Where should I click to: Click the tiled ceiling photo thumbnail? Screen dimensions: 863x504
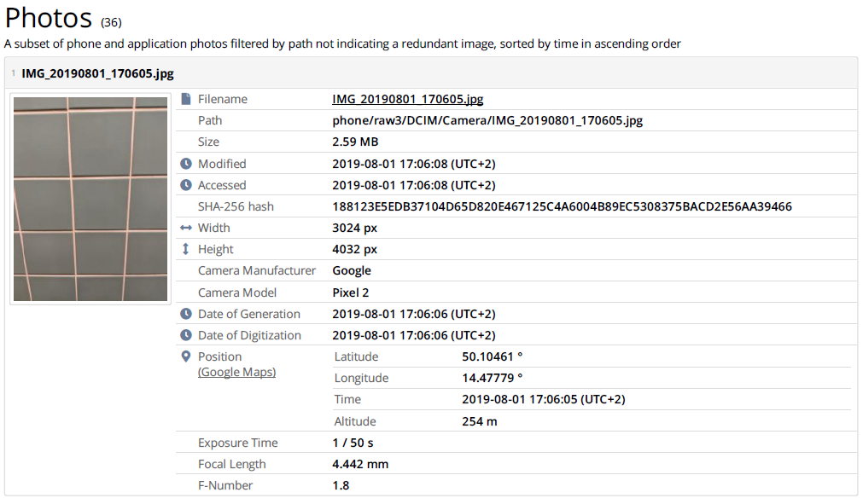tap(89, 198)
